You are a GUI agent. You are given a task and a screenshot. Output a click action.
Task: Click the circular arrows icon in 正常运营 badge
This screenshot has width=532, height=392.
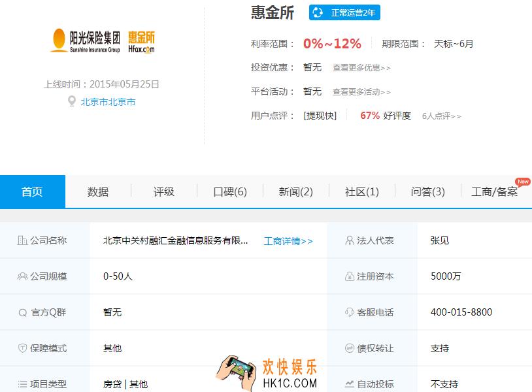pos(318,12)
